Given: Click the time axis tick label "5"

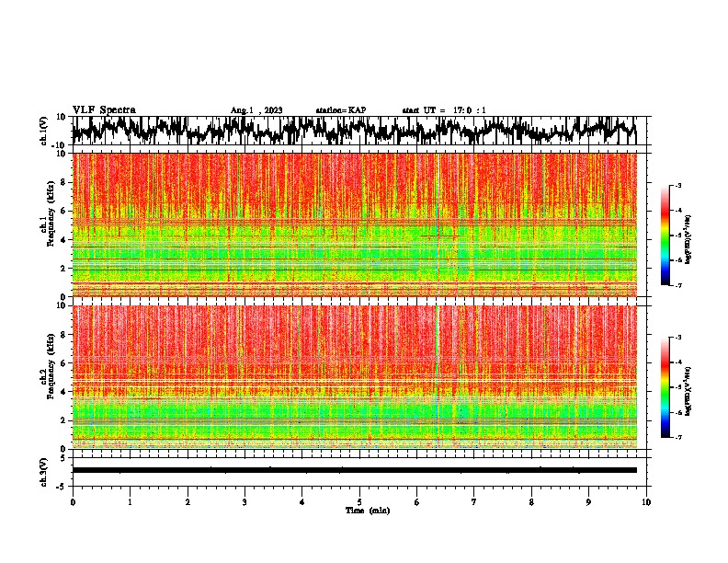Looking at the screenshot, I should click(x=359, y=502).
